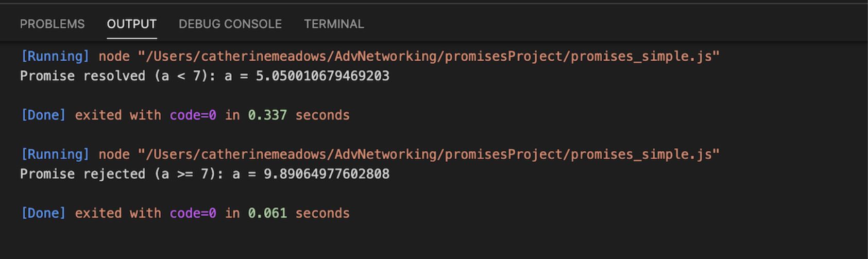Select the OUTPUT tab
Viewport: 868px width, 259px height.
click(131, 24)
